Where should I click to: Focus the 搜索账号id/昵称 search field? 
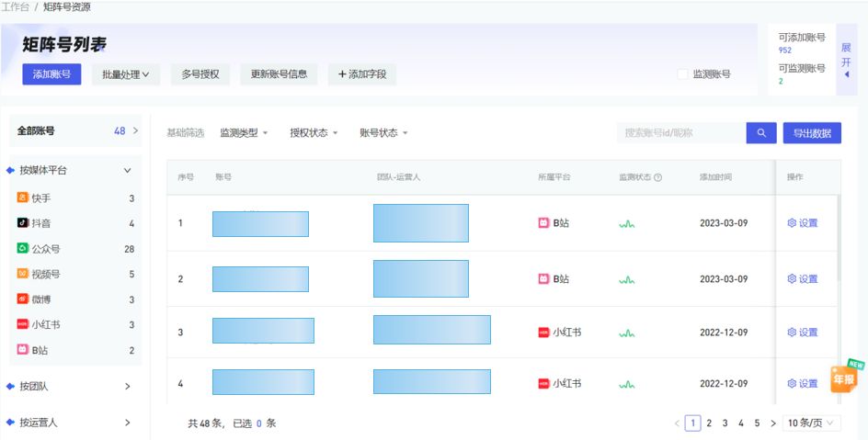[x=681, y=133]
